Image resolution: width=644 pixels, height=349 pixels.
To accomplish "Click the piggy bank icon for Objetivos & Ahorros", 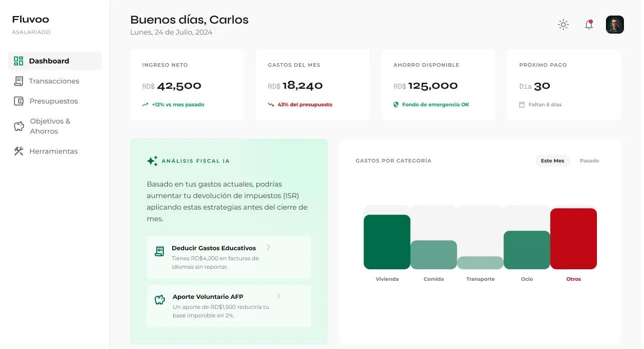I will tap(19, 126).
